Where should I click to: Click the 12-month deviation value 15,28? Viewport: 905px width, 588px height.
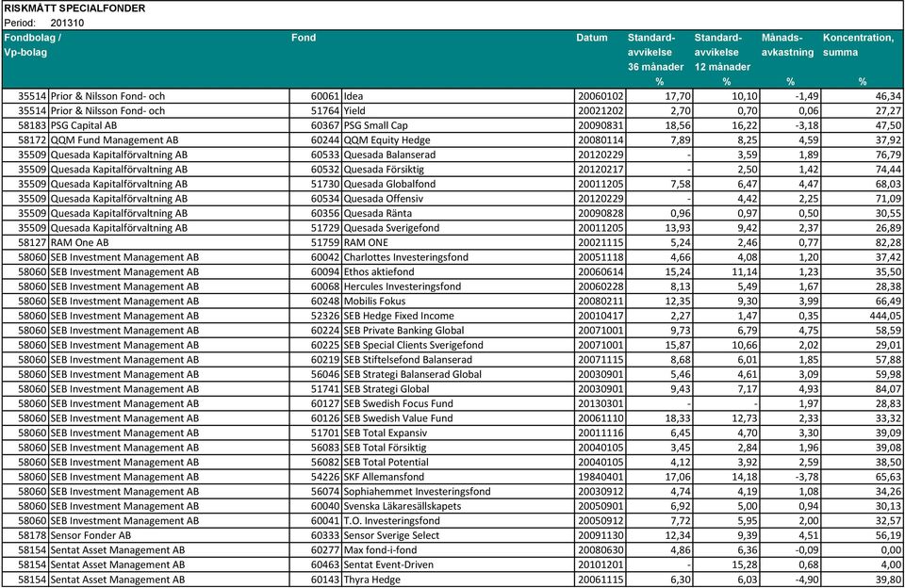[745, 565]
